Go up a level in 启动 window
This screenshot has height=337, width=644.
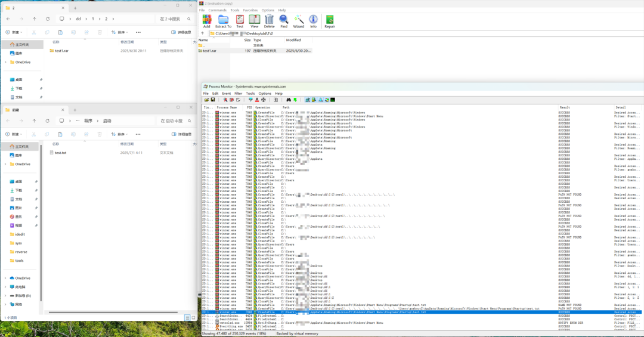click(x=34, y=121)
